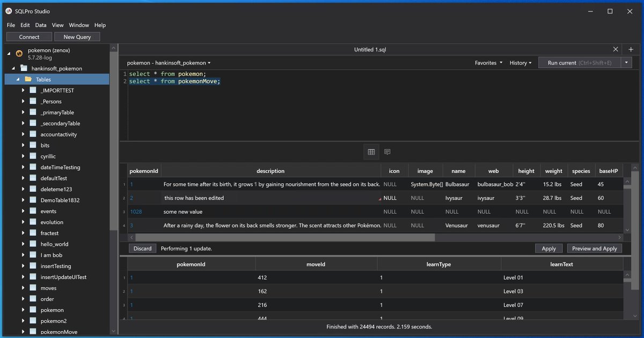Run the current query button

(580, 63)
